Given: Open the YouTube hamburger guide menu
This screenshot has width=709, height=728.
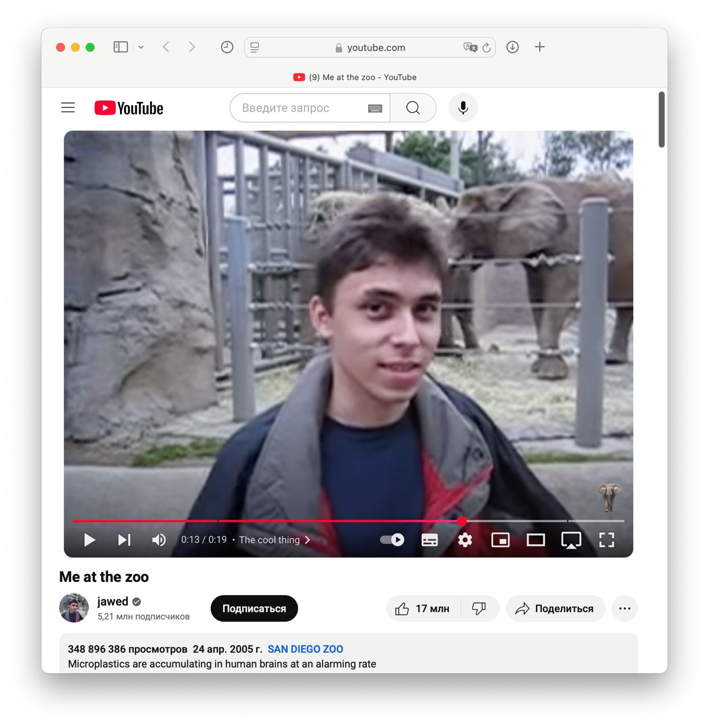Looking at the screenshot, I should point(68,107).
